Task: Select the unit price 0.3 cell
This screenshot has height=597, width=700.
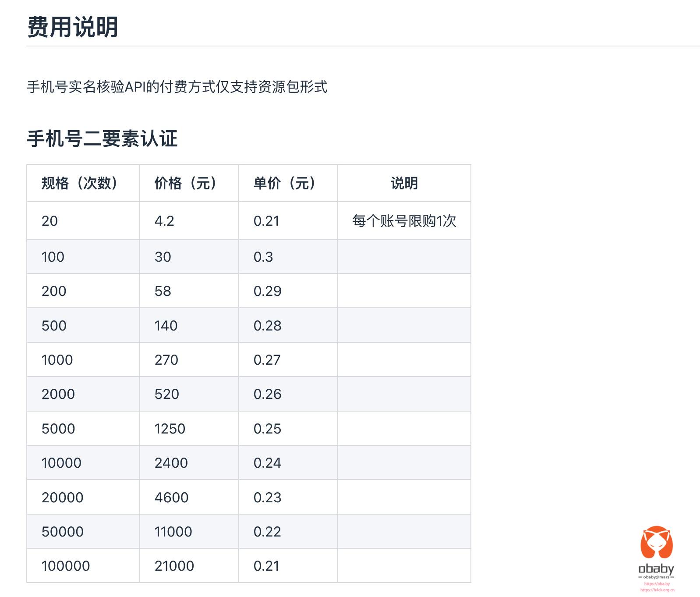Action: [x=263, y=257]
